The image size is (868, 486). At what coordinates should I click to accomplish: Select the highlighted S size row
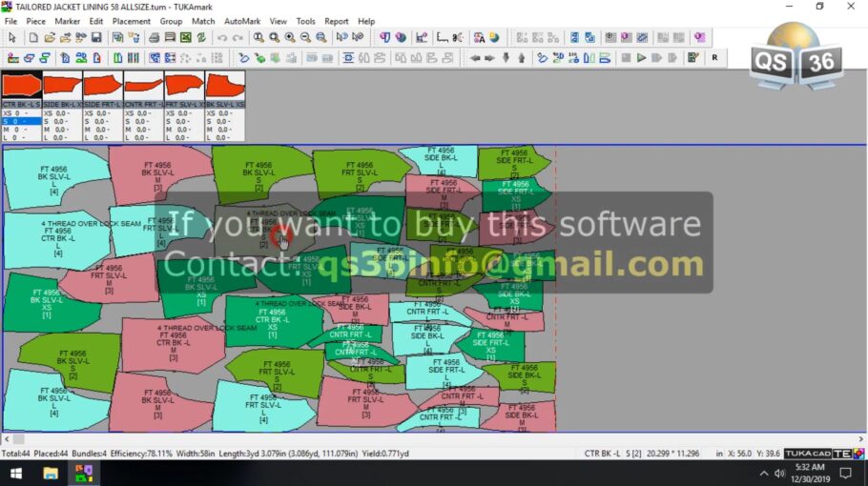tap(21, 122)
